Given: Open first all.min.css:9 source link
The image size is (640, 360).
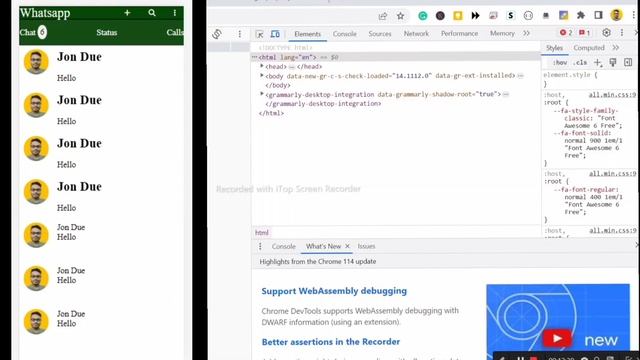Looking at the screenshot, I should pyautogui.click(x=612, y=95).
